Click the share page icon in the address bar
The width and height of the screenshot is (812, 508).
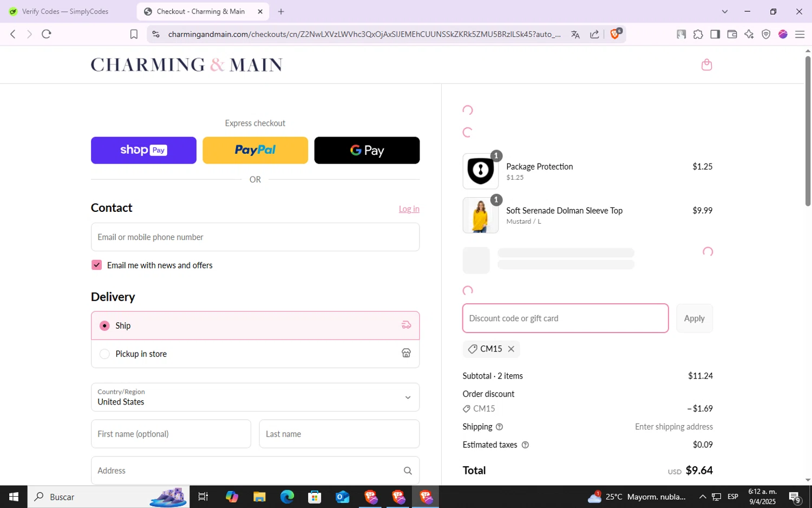pyautogui.click(x=594, y=34)
